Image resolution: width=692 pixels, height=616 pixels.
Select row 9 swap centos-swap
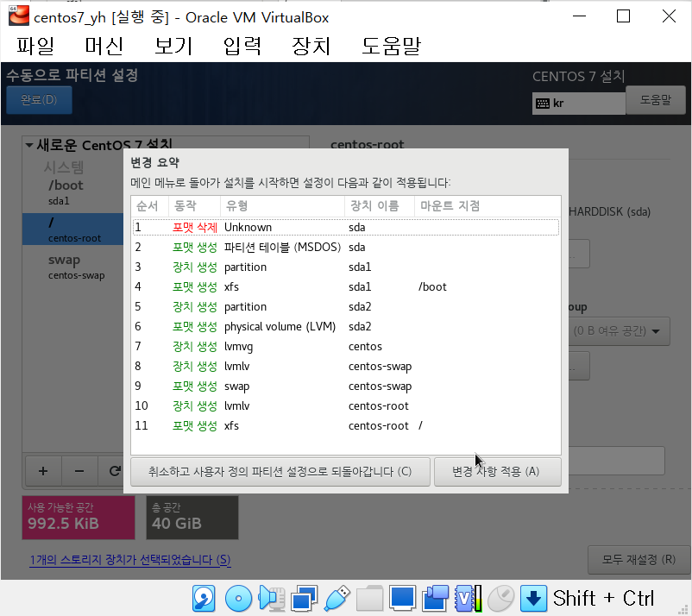[x=346, y=387]
